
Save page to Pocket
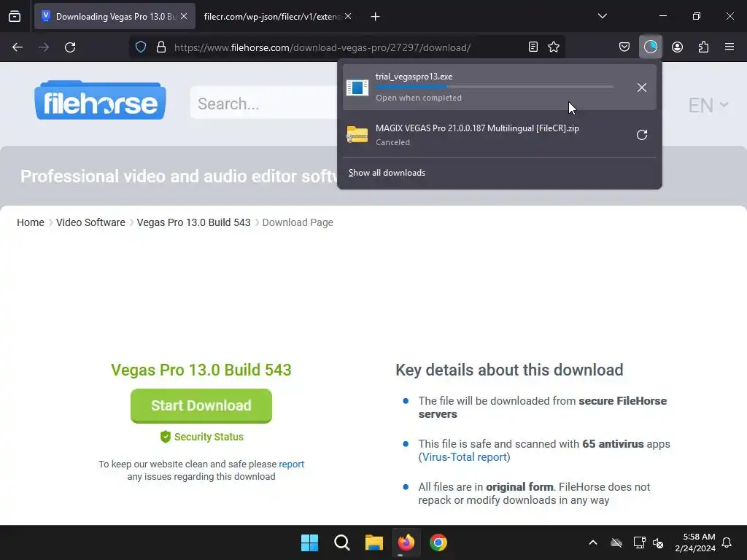click(624, 47)
